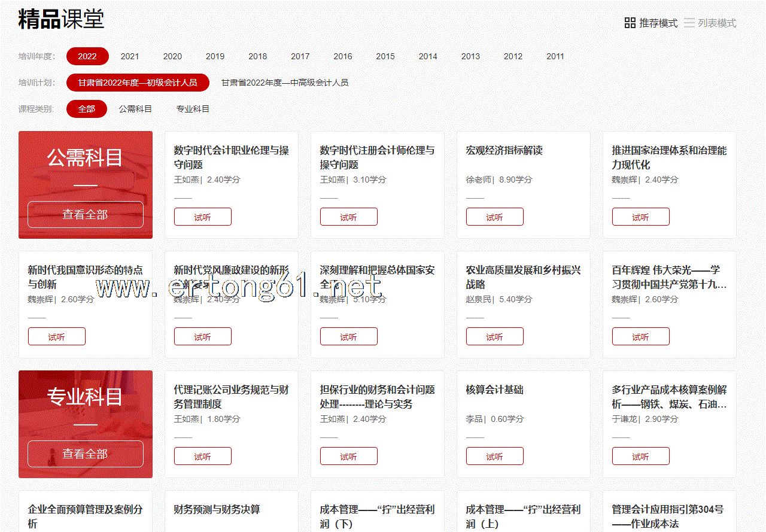Open the 代理记账公司业务规范与财务管理制度 course
The image size is (766, 532).
pyautogui.click(x=231, y=397)
